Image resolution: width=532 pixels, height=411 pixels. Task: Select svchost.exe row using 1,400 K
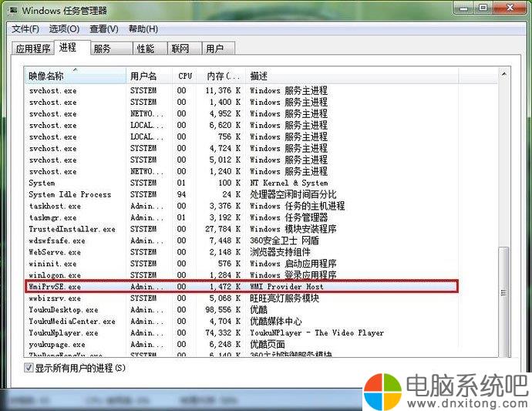(241, 102)
